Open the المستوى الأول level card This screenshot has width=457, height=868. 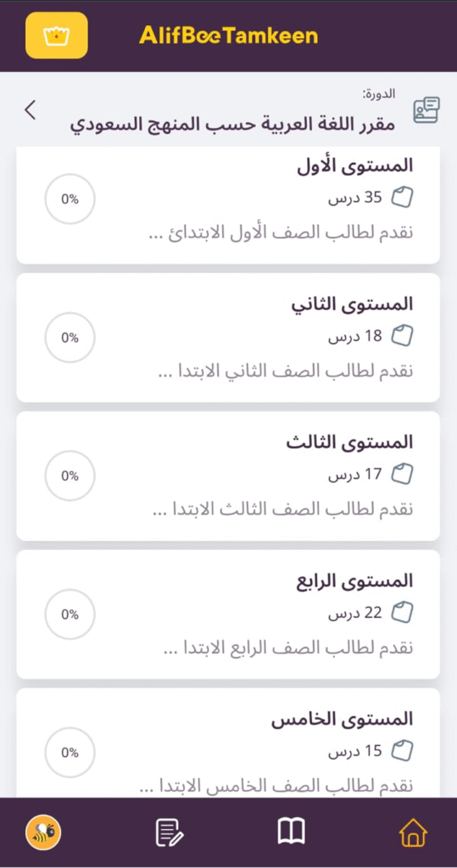coord(228,205)
